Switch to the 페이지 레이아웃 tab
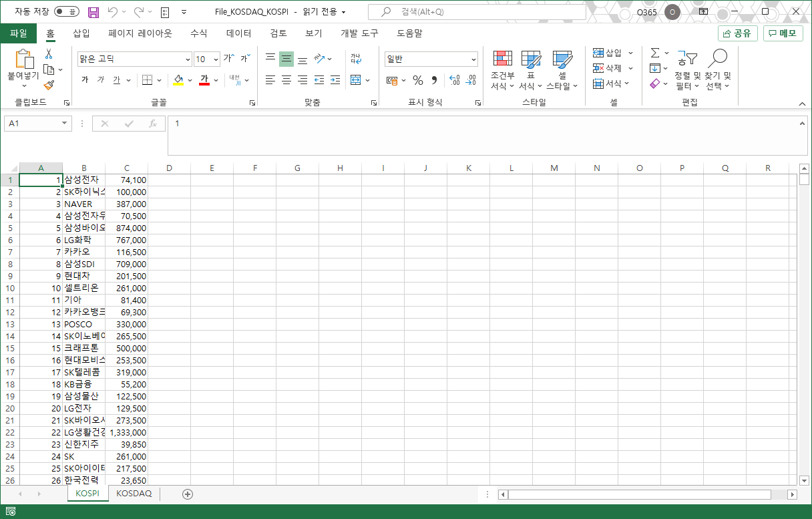Image resolution: width=812 pixels, height=519 pixels. click(x=140, y=33)
